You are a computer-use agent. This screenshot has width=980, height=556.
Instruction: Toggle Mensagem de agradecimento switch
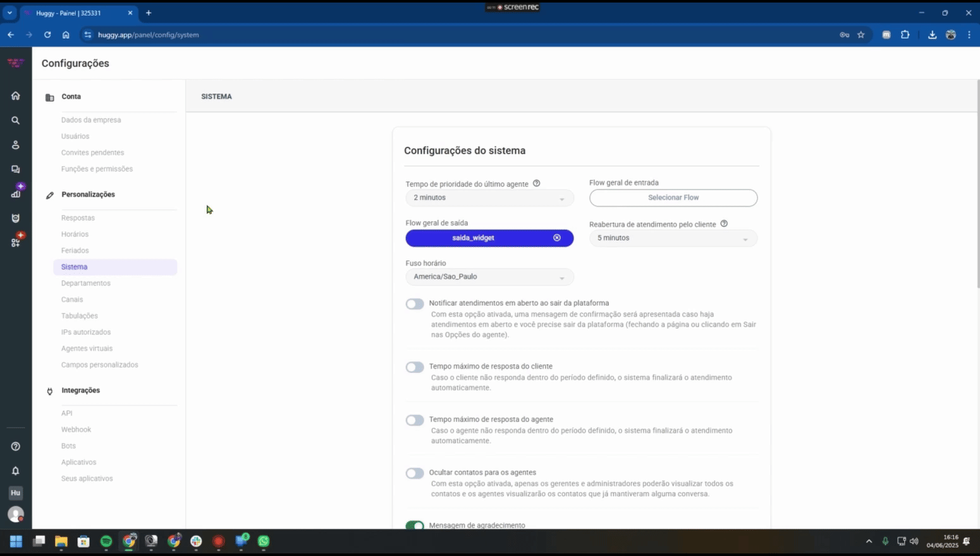coord(415,526)
